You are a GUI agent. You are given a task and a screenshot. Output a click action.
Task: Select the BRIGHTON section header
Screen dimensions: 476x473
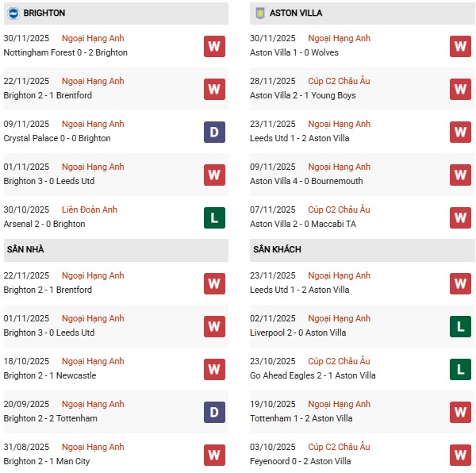pos(44,13)
